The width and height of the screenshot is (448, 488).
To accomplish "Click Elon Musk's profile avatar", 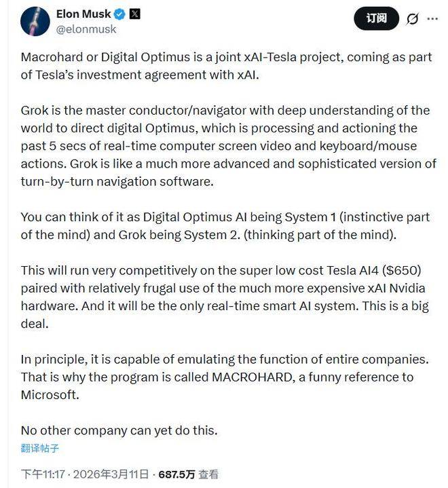I will tap(35, 22).
